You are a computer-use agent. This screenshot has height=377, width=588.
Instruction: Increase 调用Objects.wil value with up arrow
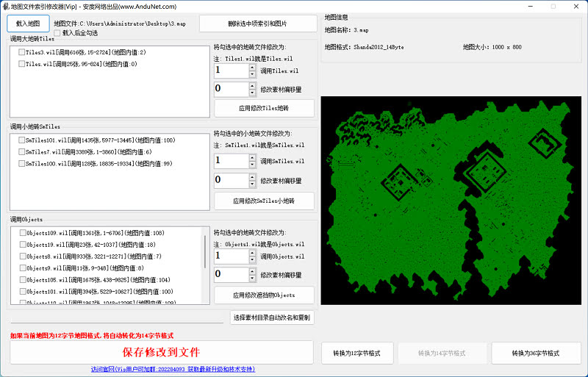pos(252,253)
